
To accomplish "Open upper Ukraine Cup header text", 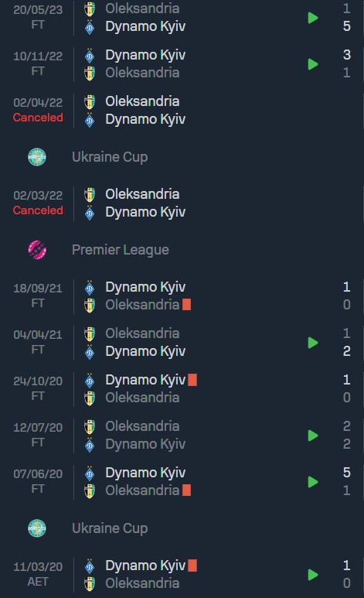I will click(110, 157).
